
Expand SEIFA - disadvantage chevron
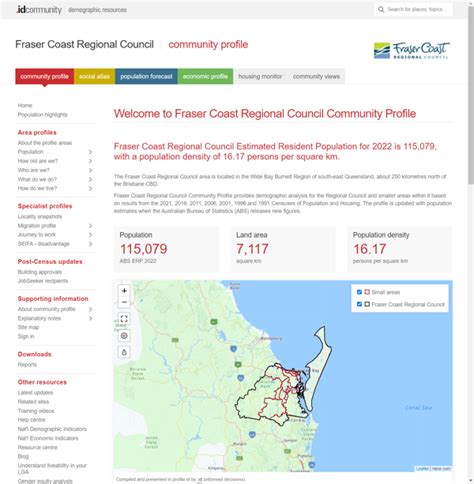[x=90, y=244]
